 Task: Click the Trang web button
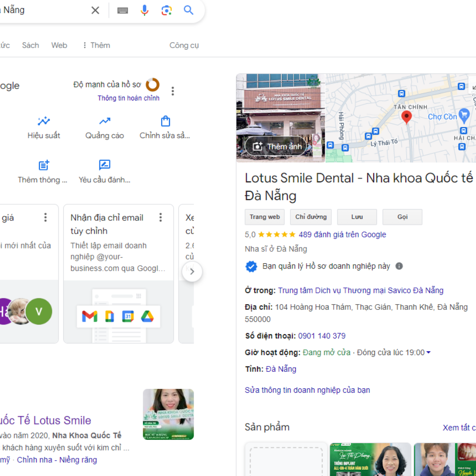click(x=265, y=217)
